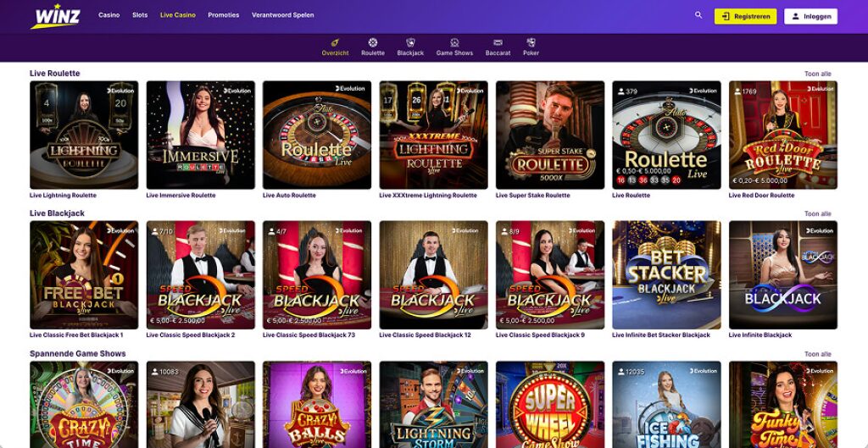Click the "Live Lightning Roulette" caption

[x=63, y=196]
